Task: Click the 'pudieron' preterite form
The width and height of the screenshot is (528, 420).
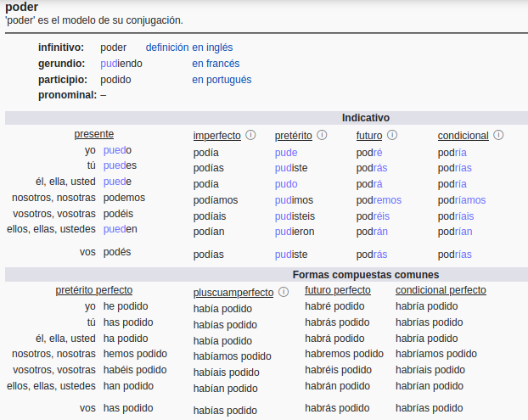Action: [294, 230]
